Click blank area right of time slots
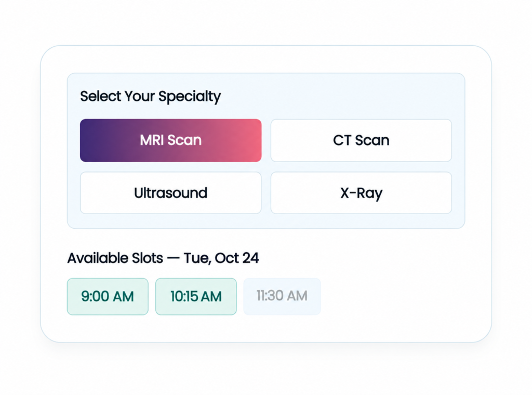 [401, 297]
